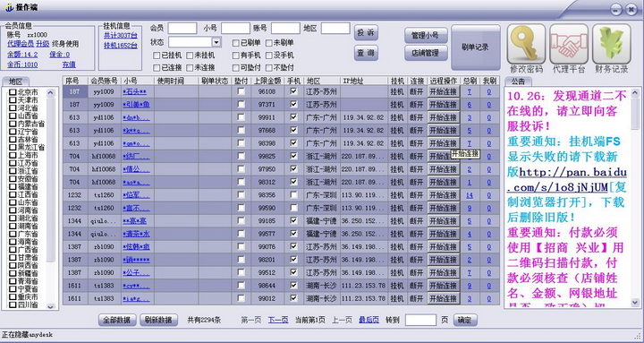Click the 地区 input field
The height and width of the screenshot is (343, 644).
pos(335,28)
